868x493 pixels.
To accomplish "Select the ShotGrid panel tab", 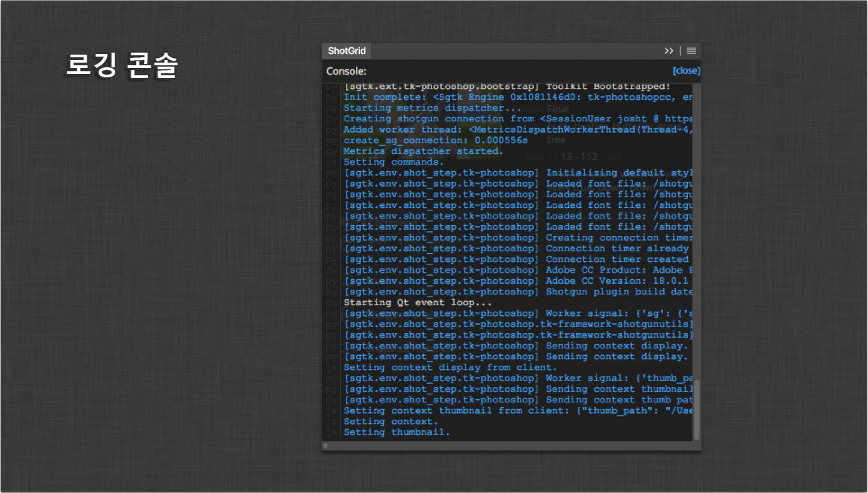I will (x=347, y=51).
